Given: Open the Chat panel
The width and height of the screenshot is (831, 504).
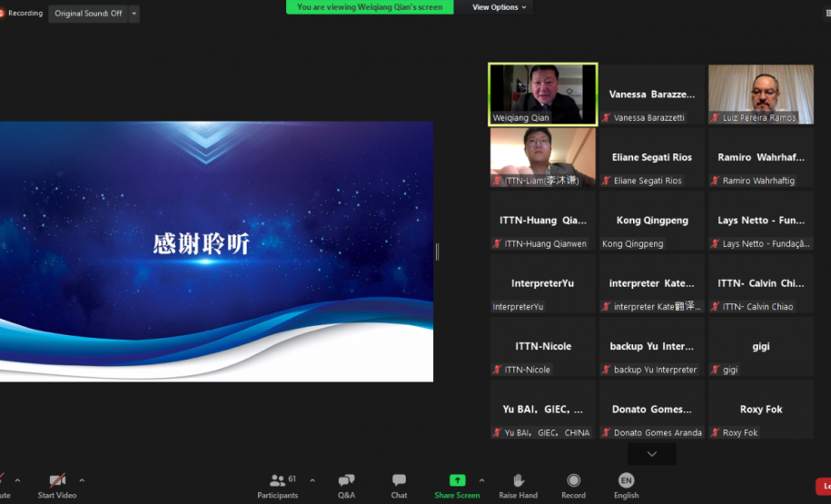Looking at the screenshot, I should click(399, 485).
